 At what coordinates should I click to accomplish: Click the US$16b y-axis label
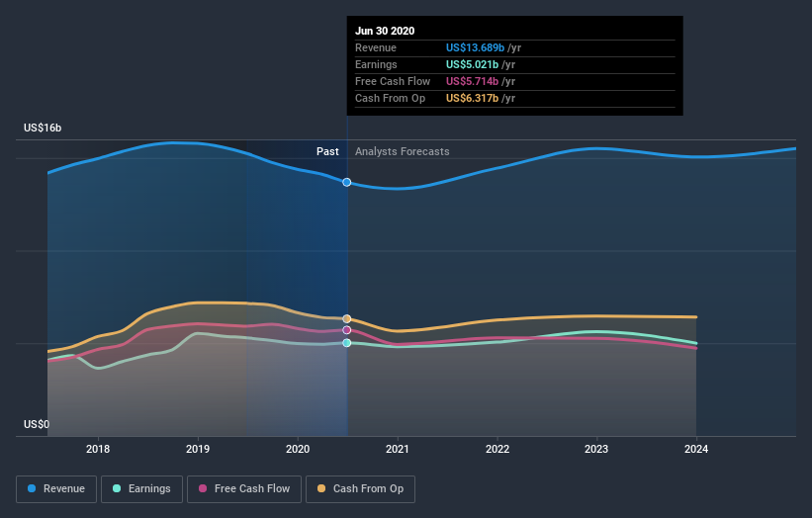tap(43, 128)
